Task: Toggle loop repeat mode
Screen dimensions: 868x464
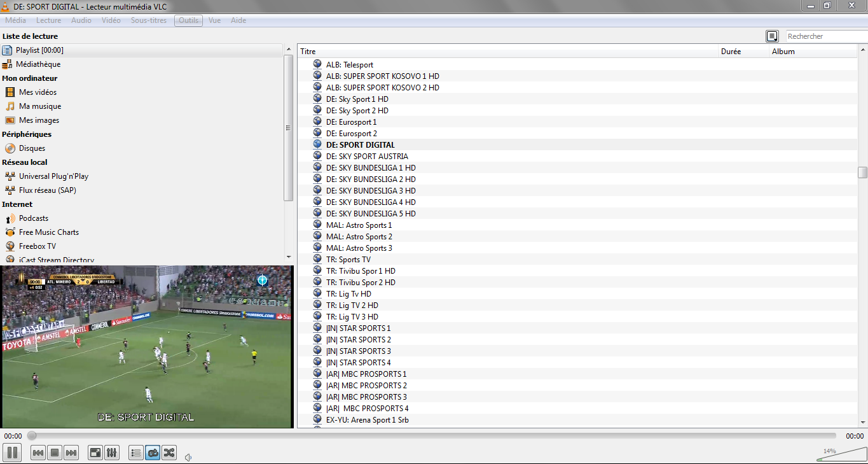Action: (153, 453)
